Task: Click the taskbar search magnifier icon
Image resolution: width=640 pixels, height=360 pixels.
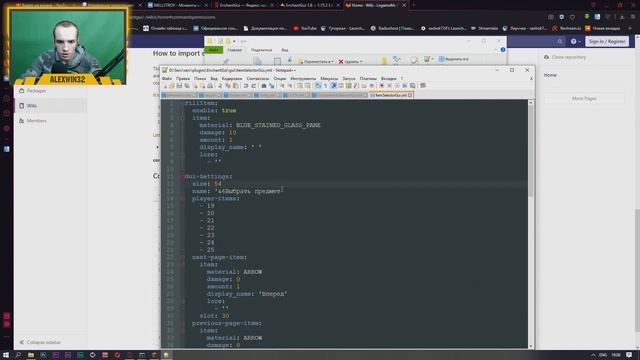Action: (18, 355)
